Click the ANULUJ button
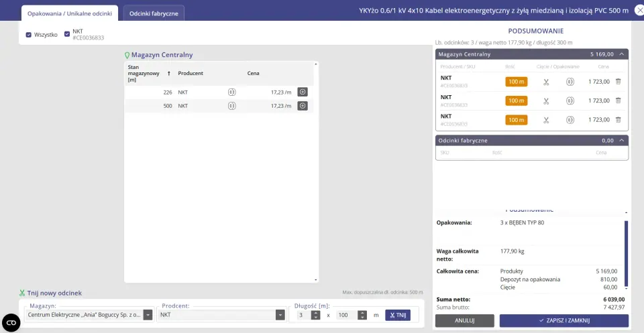This screenshot has width=644, height=333. (464, 321)
